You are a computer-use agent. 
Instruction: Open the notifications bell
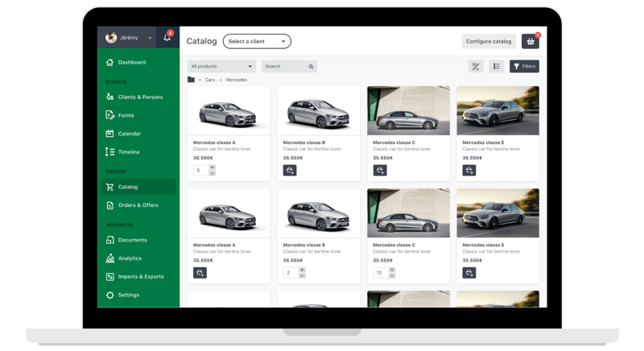(167, 38)
